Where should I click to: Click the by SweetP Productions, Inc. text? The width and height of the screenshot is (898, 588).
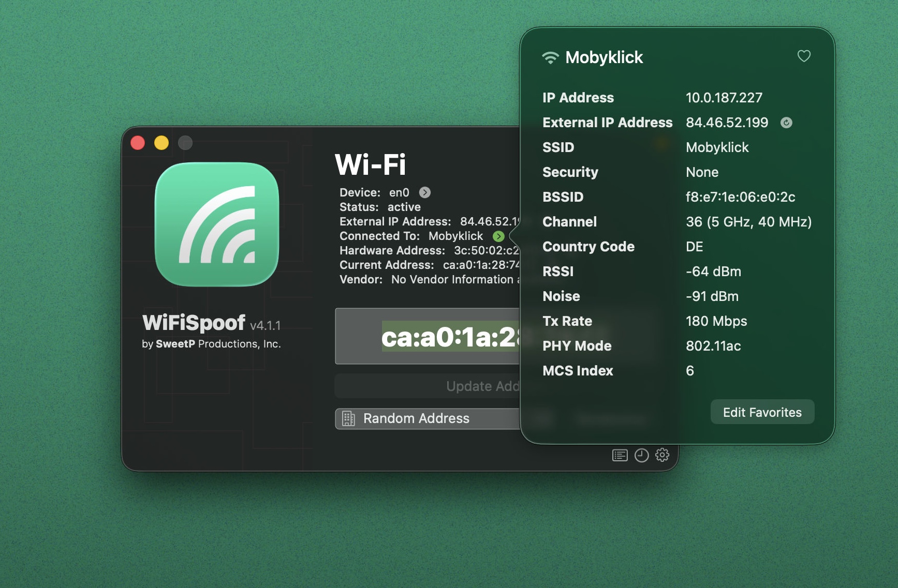[211, 344]
